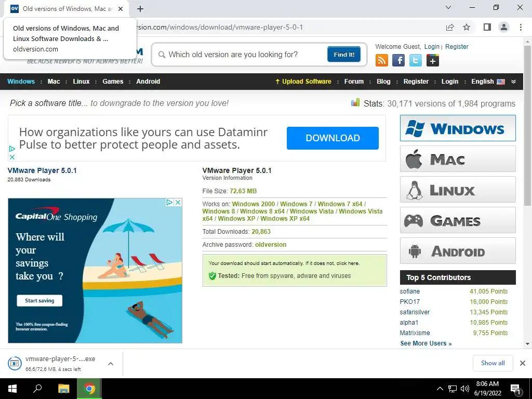Click Start saving button in ad
This screenshot has width=532, height=399.
(39, 301)
